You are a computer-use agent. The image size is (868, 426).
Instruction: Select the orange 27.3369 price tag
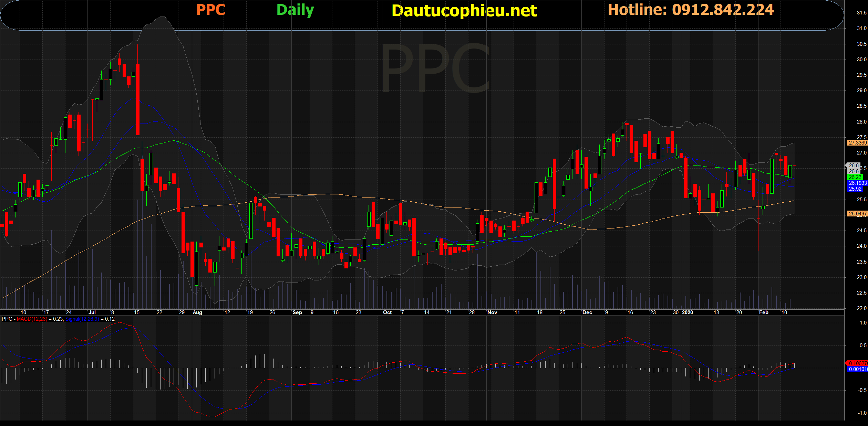click(857, 142)
